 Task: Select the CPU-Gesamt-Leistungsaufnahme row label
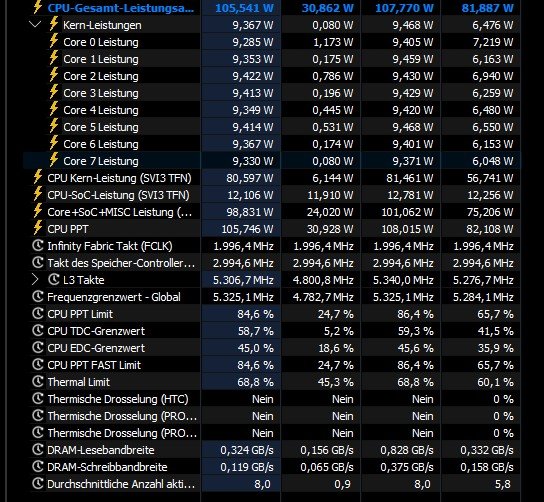click(x=121, y=8)
